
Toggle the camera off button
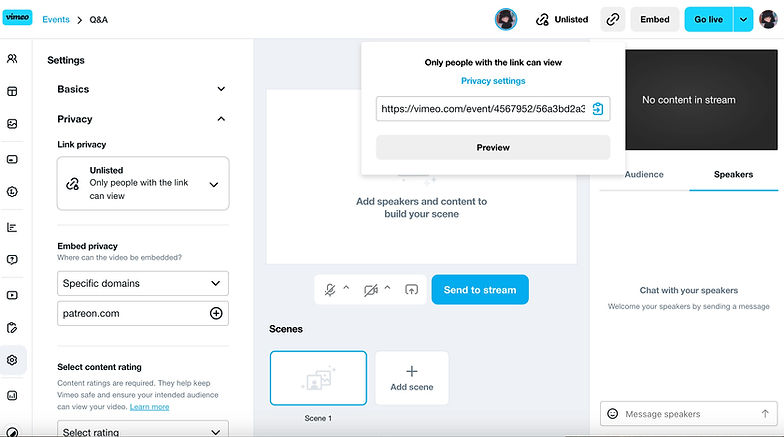pyautogui.click(x=371, y=290)
